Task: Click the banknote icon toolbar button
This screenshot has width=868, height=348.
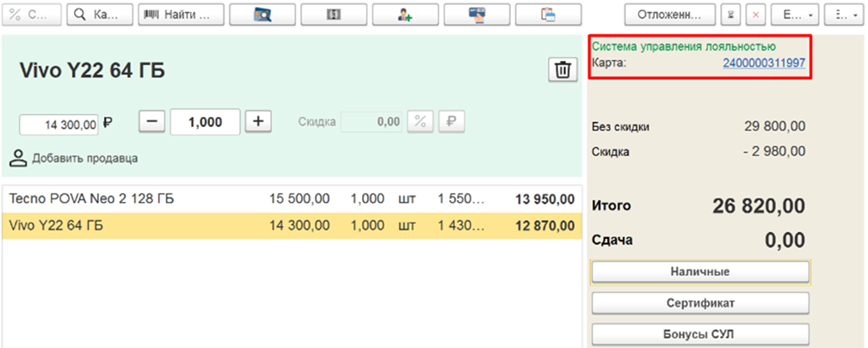Action: pos(334,15)
